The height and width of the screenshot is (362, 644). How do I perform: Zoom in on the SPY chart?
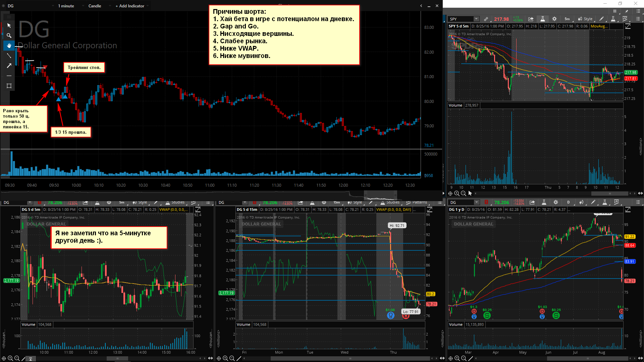click(457, 193)
